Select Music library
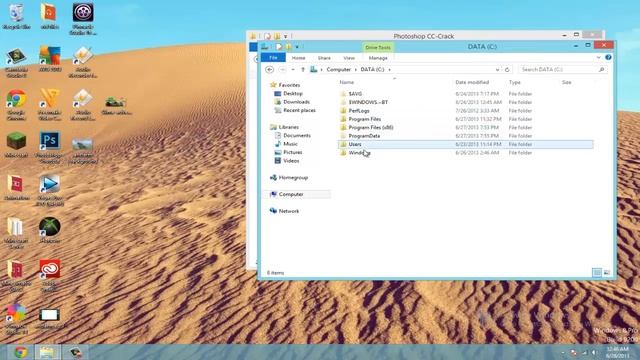Image resolution: width=640 pixels, height=360 pixels. pos(290,144)
